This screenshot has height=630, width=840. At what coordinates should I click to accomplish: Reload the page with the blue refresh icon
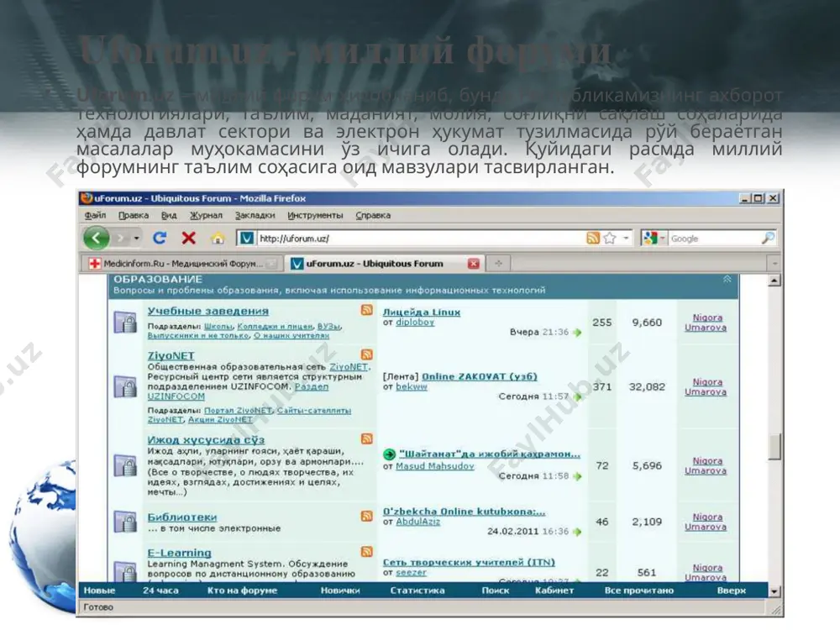(159, 238)
